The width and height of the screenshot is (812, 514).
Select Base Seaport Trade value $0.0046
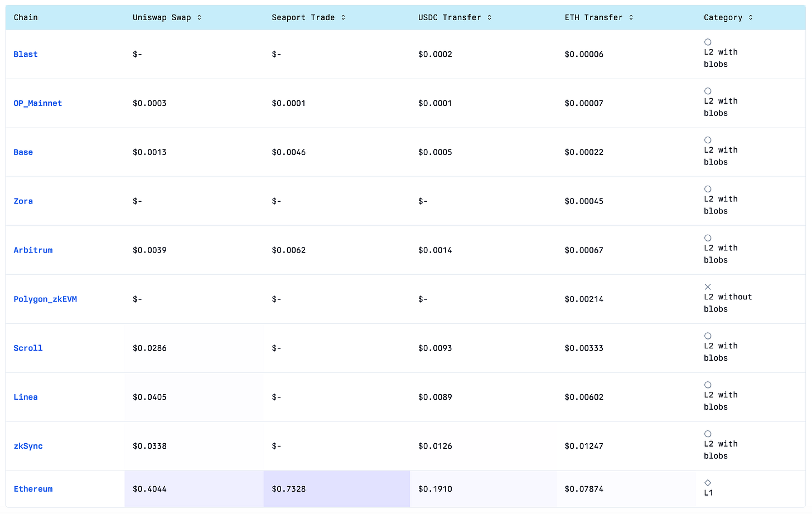tap(289, 152)
